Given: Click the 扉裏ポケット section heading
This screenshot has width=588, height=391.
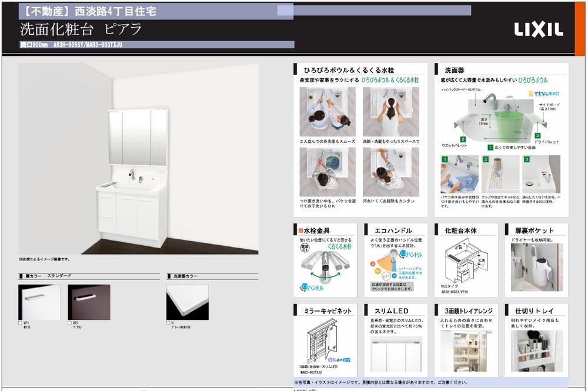Looking at the screenshot, I should tap(534, 230).
